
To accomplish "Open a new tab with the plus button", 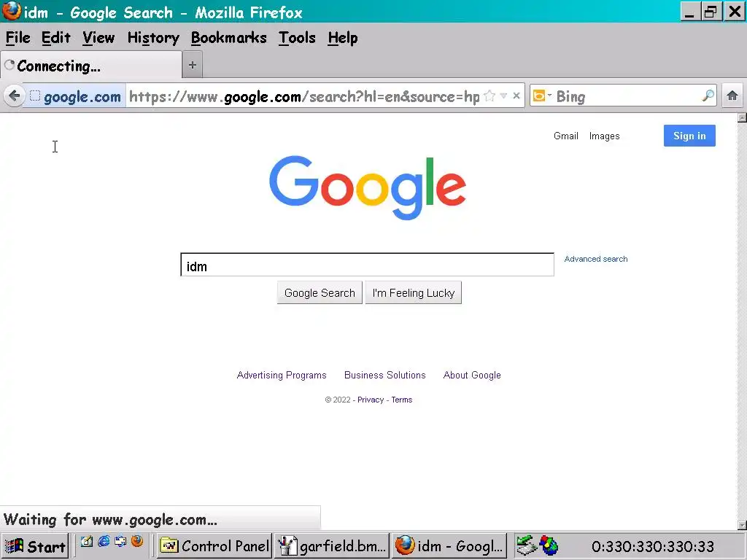I will pos(193,65).
